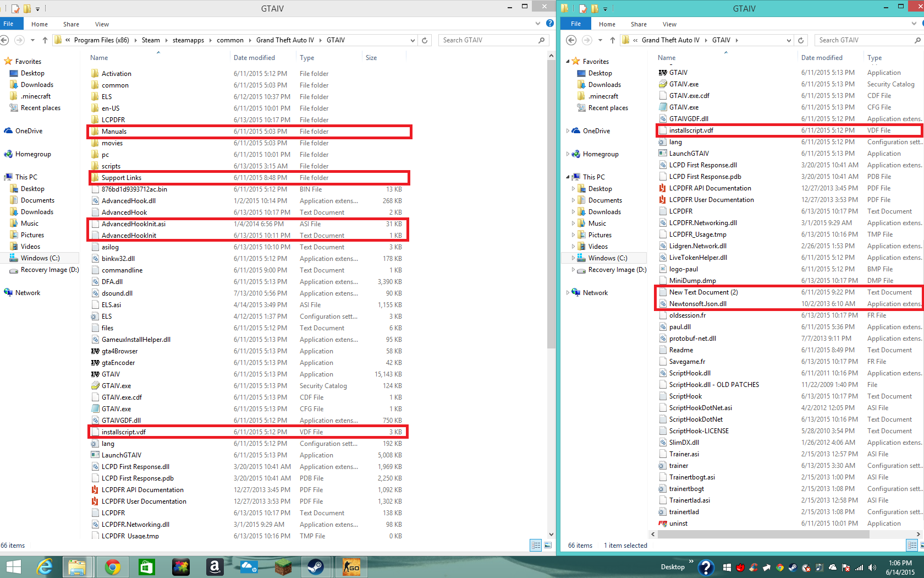Click the Counter-Strike GO taskbar icon

pos(351,566)
